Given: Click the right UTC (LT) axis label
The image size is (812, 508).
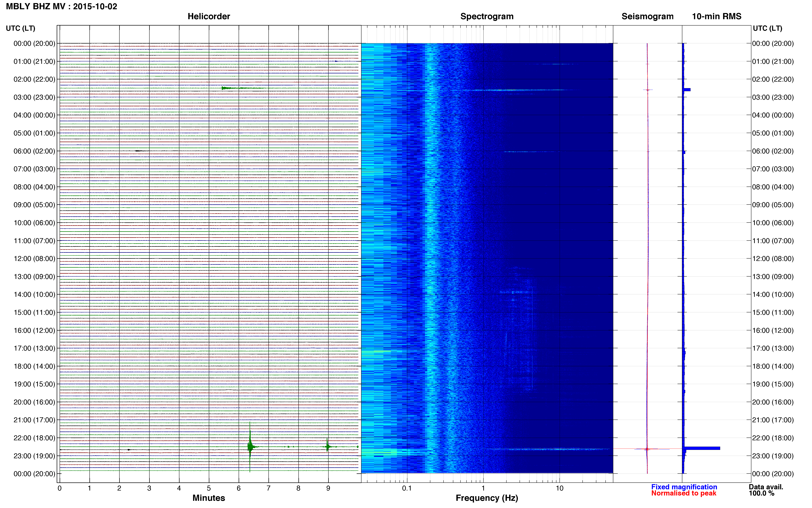Looking at the screenshot, I should (x=767, y=29).
